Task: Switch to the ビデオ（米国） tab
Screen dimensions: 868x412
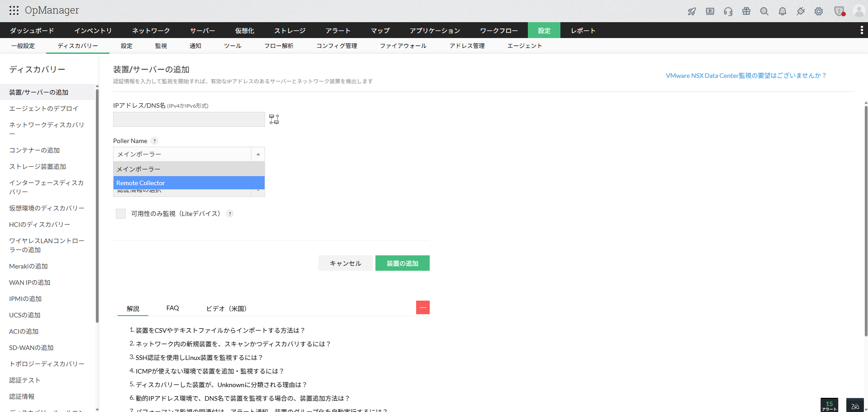Action: (226, 308)
